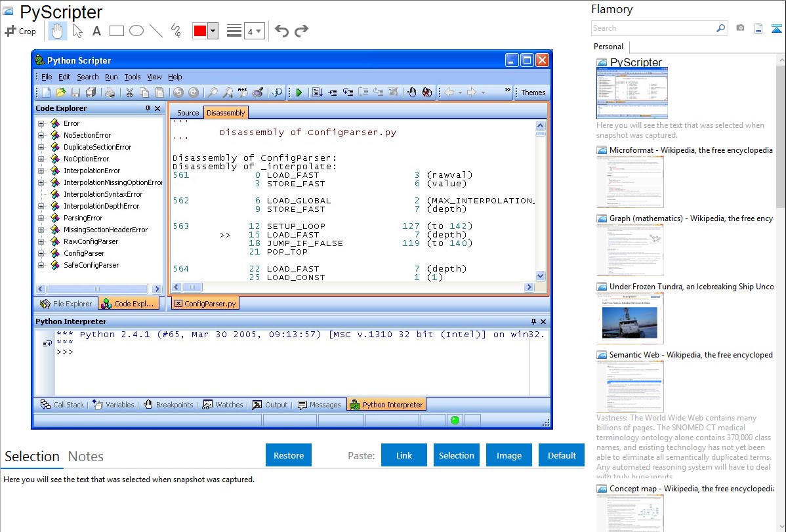
Task: Open the File menu
Action: click(x=47, y=77)
